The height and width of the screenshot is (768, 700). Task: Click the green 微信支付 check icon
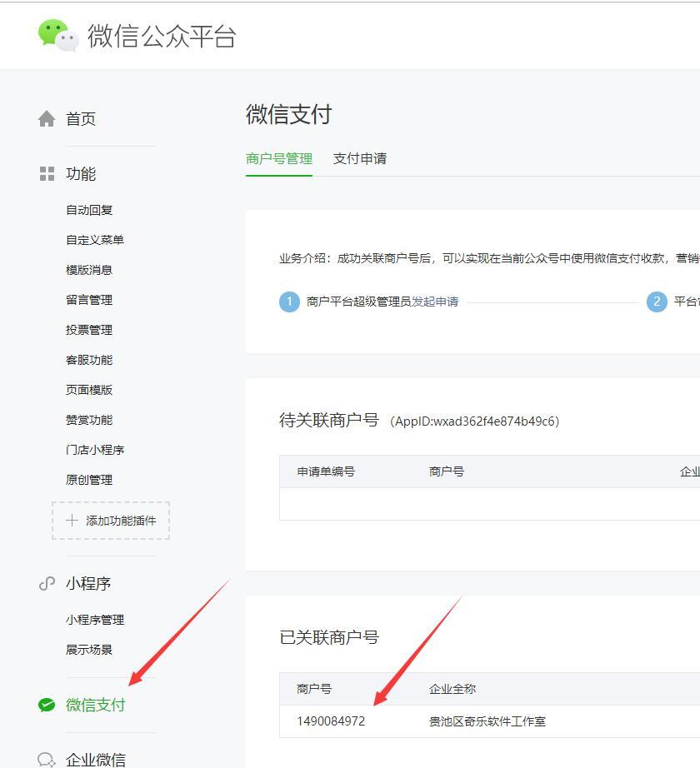[47, 705]
